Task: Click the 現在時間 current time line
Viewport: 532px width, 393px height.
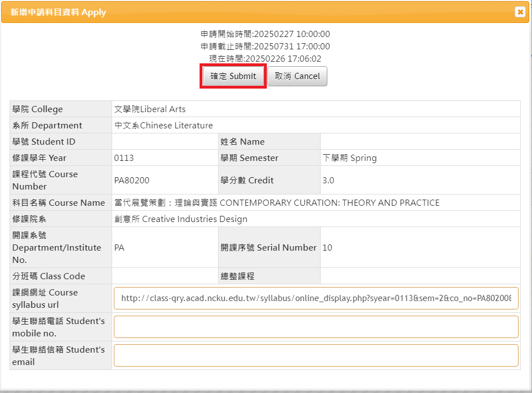Action: (x=265, y=59)
